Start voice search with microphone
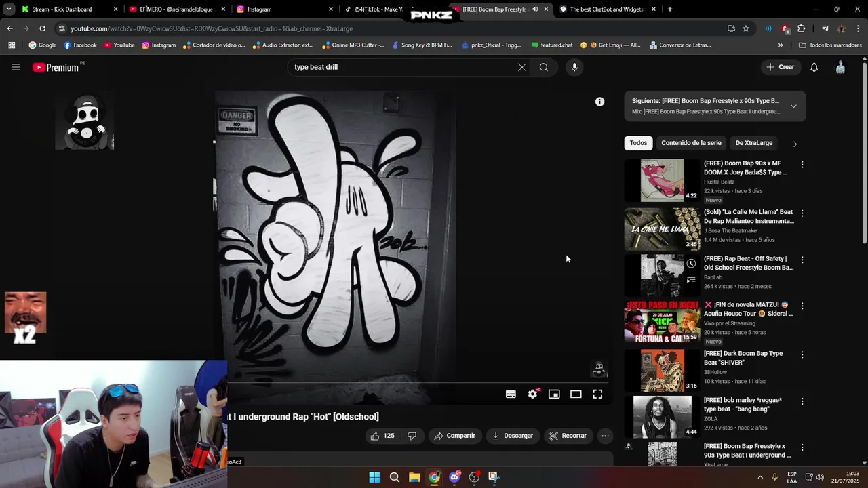This screenshot has height=488, width=868. click(x=574, y=67)
